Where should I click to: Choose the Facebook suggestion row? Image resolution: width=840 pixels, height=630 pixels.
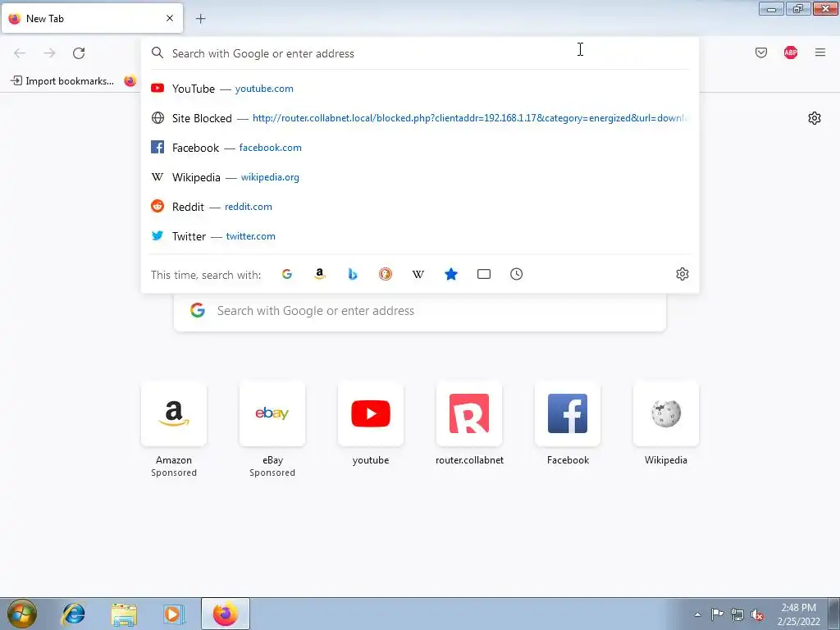[x=420, y=148]
